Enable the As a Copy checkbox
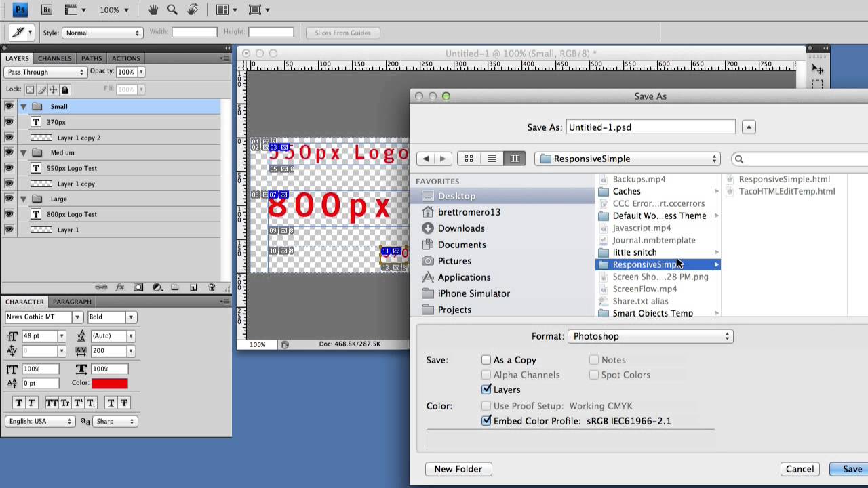 point(486,360)
